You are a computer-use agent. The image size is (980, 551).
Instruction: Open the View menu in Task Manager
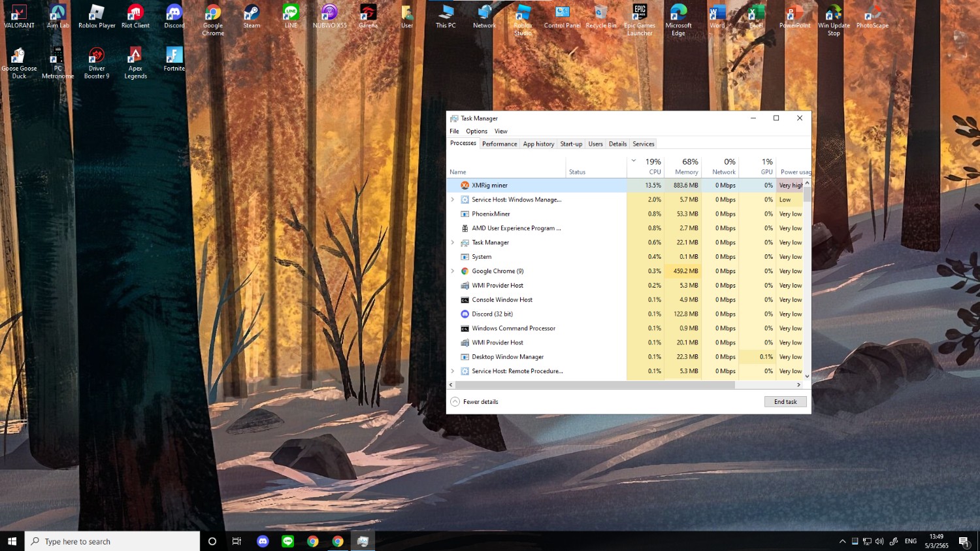click(500, 131)
